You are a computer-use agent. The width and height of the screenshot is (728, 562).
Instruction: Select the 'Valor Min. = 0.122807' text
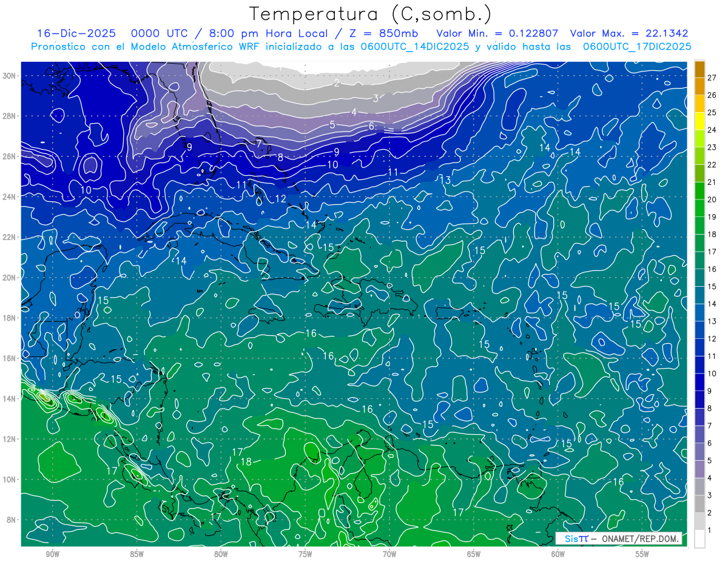pyautogui.click(x=497, y=33)
